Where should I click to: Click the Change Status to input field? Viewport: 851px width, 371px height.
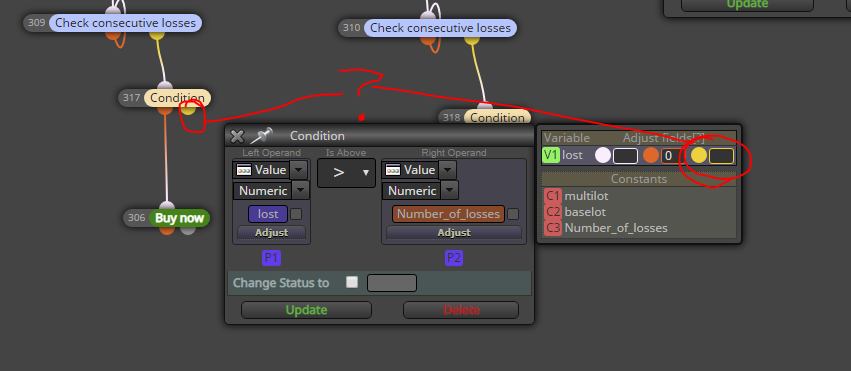(x=392, y=283)
